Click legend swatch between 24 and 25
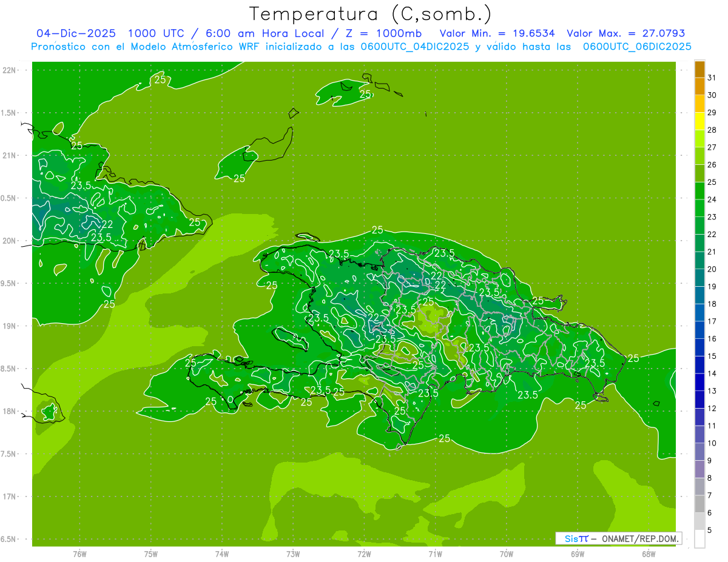 pos(699,191)
